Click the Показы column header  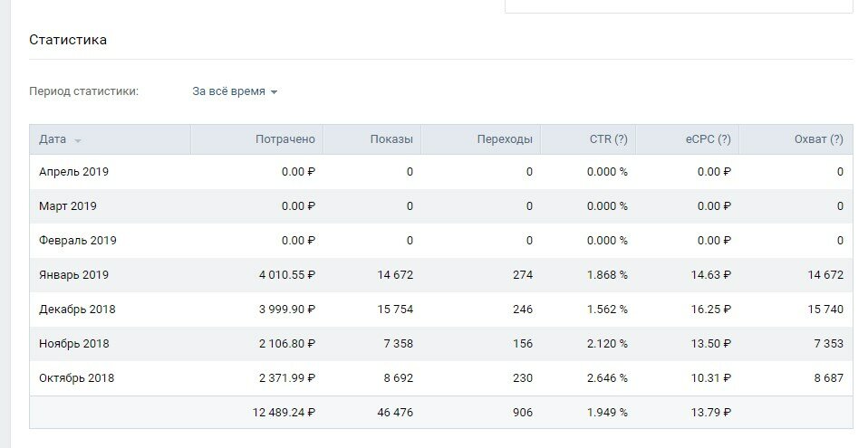391,139
